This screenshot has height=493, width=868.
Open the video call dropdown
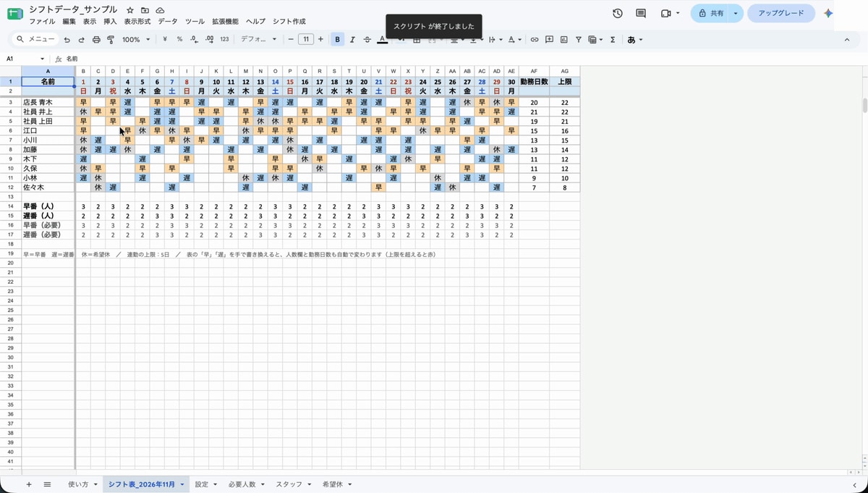(678, 14)
